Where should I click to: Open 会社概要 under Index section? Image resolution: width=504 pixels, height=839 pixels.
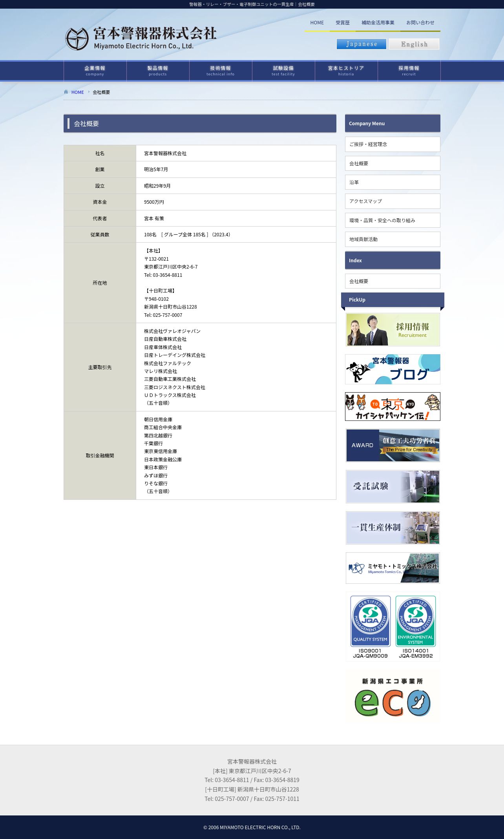[x=393, y=281]
